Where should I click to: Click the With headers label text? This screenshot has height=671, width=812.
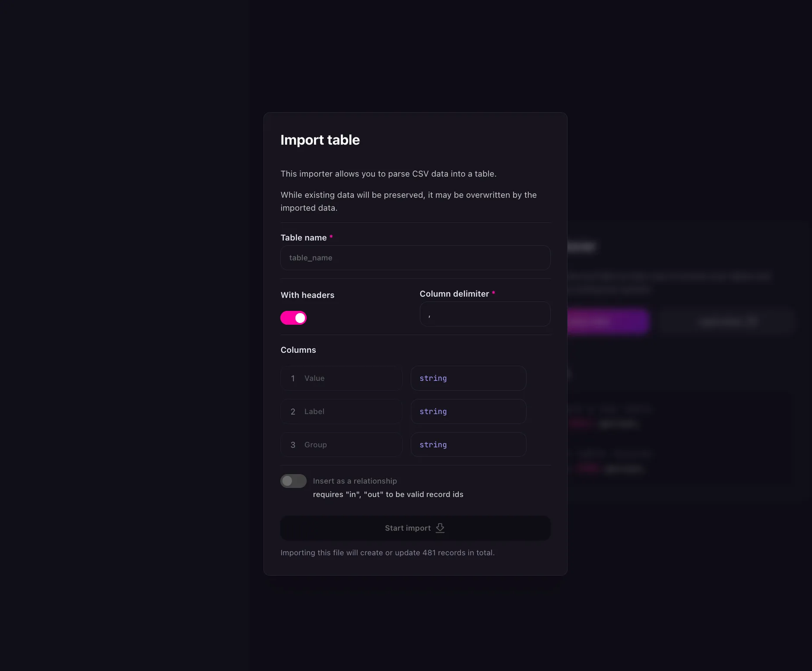[x=307, y=295]
